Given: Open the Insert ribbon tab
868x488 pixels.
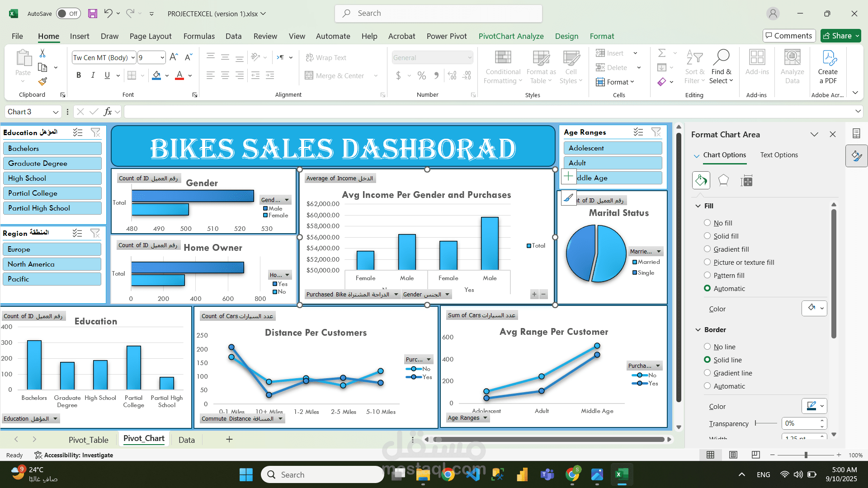Looking at the screenshot, I should pyautogui.click(x=80, y=36).
